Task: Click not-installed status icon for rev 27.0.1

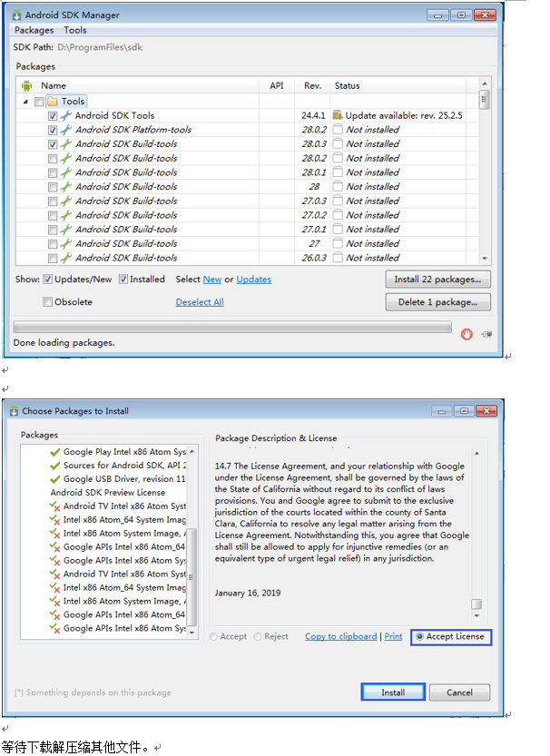Action: 338,230
